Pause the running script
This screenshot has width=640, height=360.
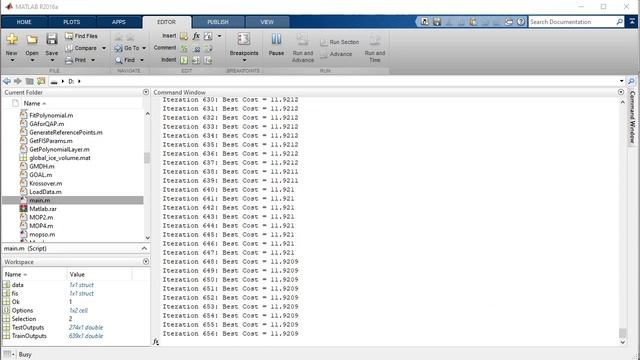click(x=276, y=44)
